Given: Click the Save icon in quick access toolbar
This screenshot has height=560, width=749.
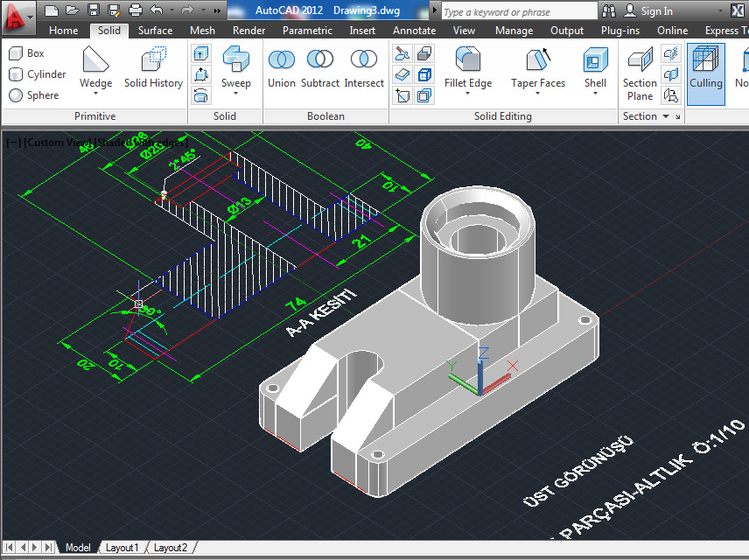Looking at the screenshot, I should 93,11.
